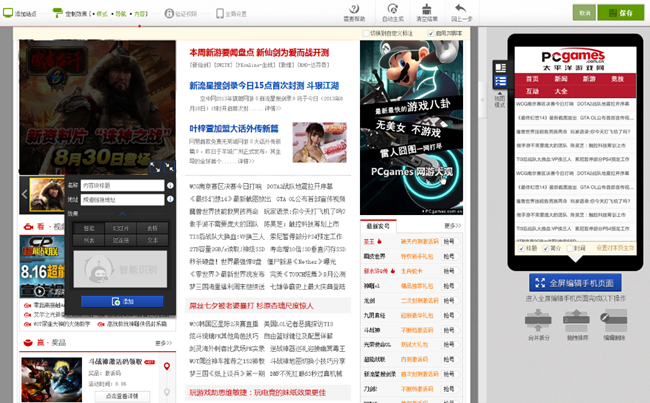
Task: Select the 最新发号 tab
Action: click(378, 226)
